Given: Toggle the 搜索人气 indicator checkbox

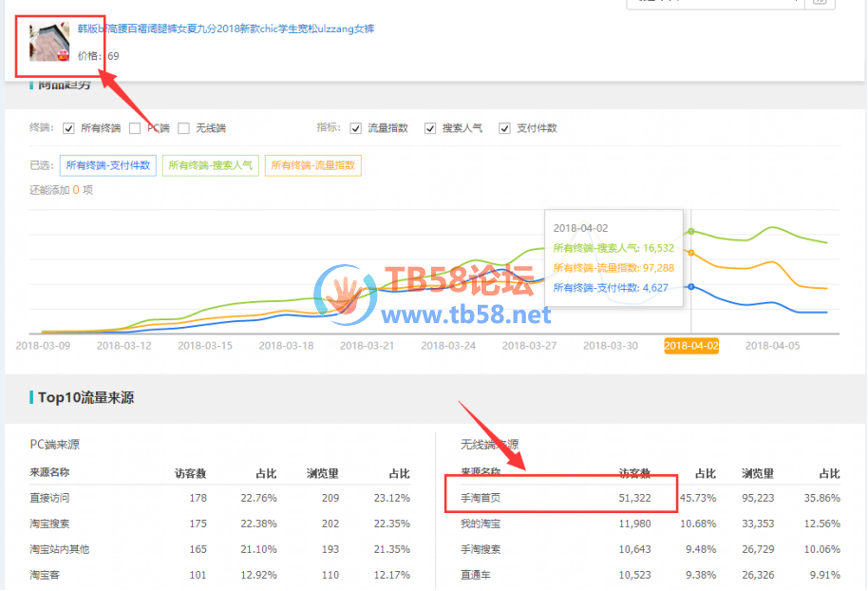Looking at the screenshot, I should 430,128.
